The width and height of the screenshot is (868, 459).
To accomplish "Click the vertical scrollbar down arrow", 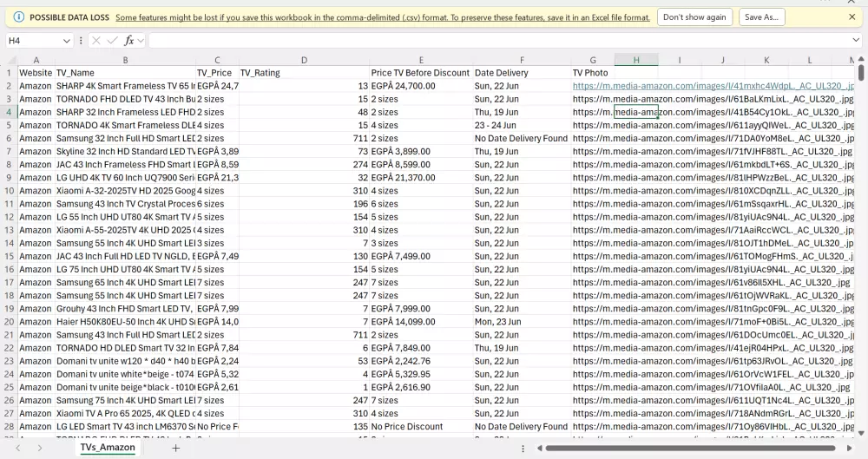I will [861, 434].
